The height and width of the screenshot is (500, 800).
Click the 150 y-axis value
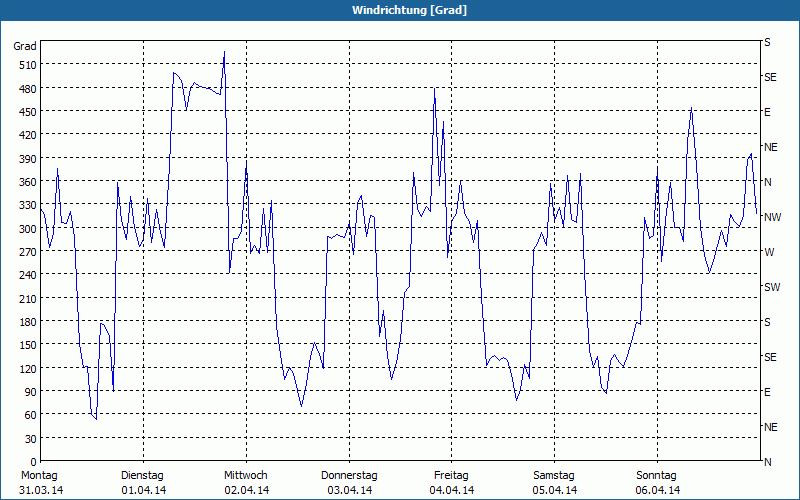(28, 345)
